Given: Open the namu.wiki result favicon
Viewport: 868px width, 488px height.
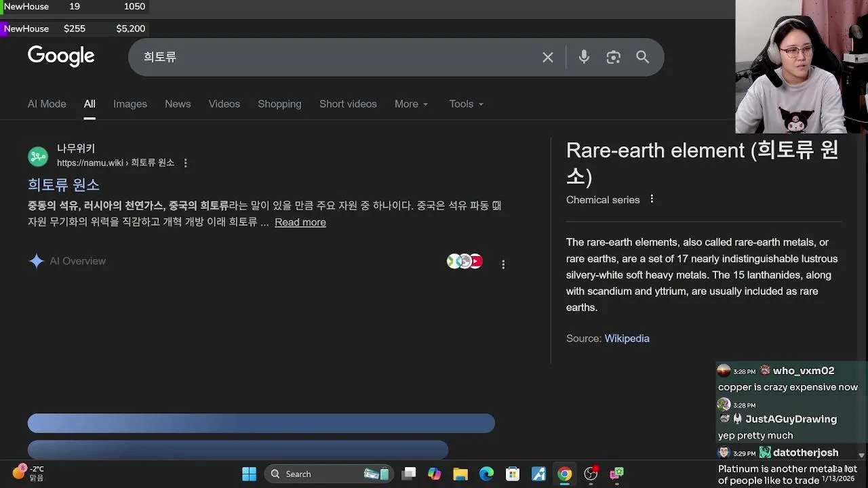Looking at the screenshot, I should coord(38,157).
